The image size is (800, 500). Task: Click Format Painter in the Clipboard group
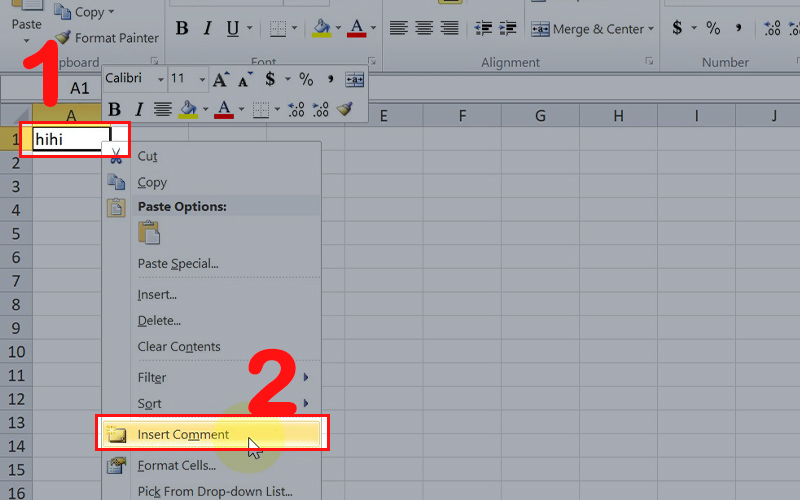click(x=107, y=38)
